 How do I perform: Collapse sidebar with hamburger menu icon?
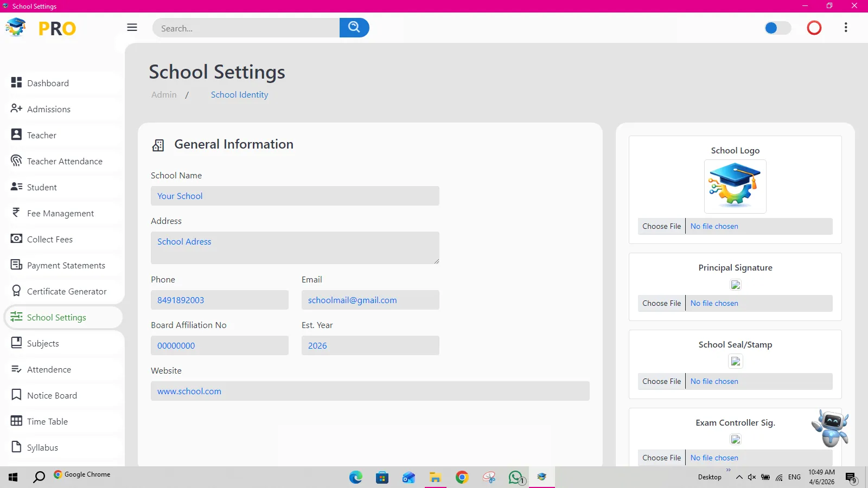click(x=132, y=27)
